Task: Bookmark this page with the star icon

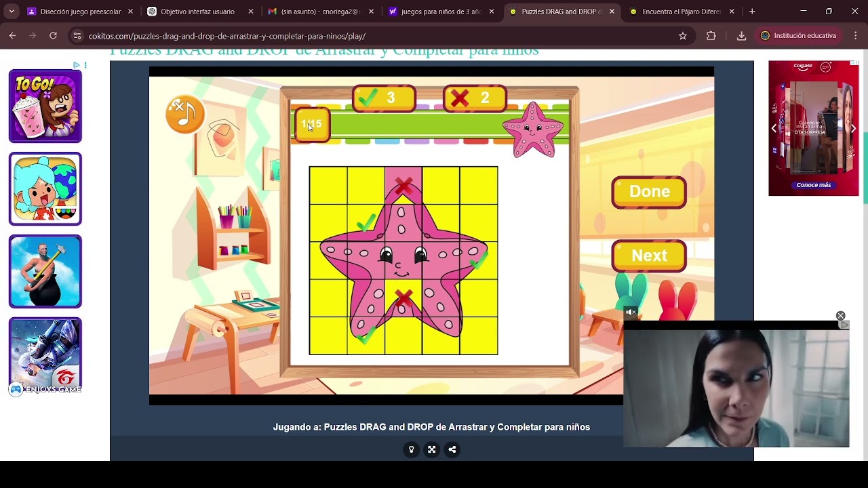Action: click(x=683, y=36)
